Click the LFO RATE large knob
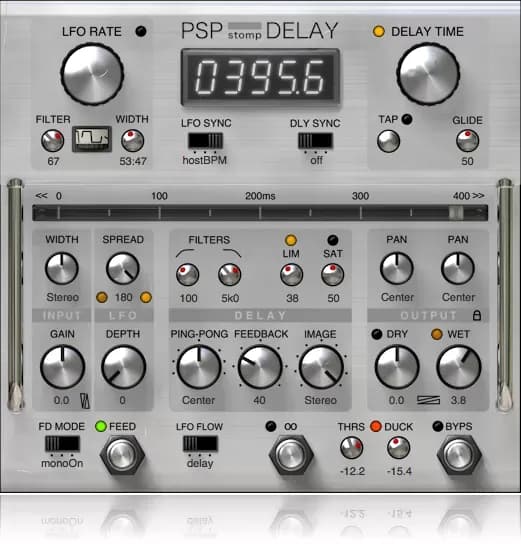Viewport: 521px width, 544px height. click(x=92, y=74)
